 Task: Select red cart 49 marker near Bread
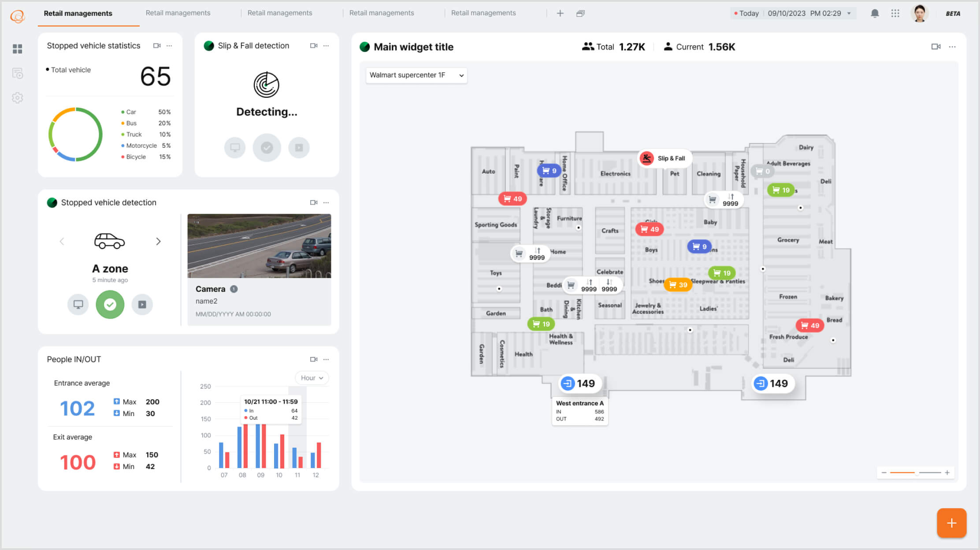pyautogui.click(x=810, y=325)
